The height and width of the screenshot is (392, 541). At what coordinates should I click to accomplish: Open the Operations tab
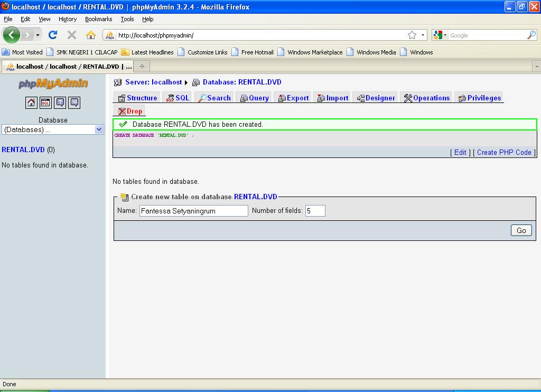coord(427,98)
